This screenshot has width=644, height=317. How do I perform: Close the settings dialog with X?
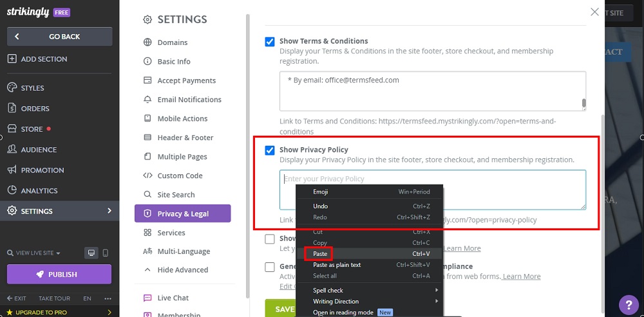coord(594,12)
